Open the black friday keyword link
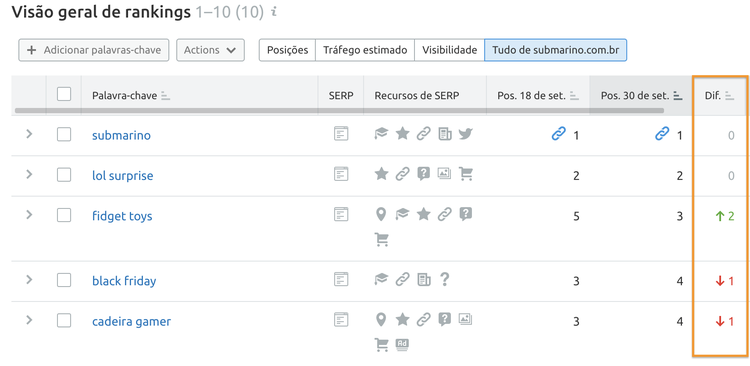 pyautogui.click(x=124, y=281)
